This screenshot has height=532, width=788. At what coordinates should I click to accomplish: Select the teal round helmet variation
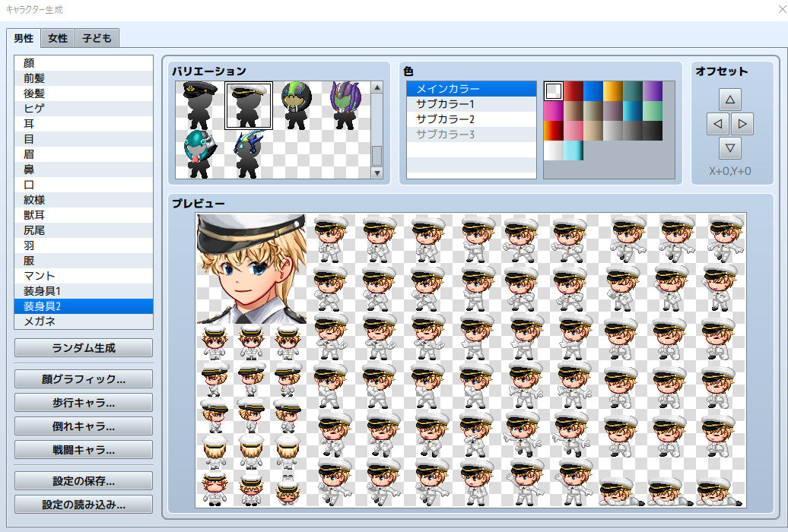200,154
